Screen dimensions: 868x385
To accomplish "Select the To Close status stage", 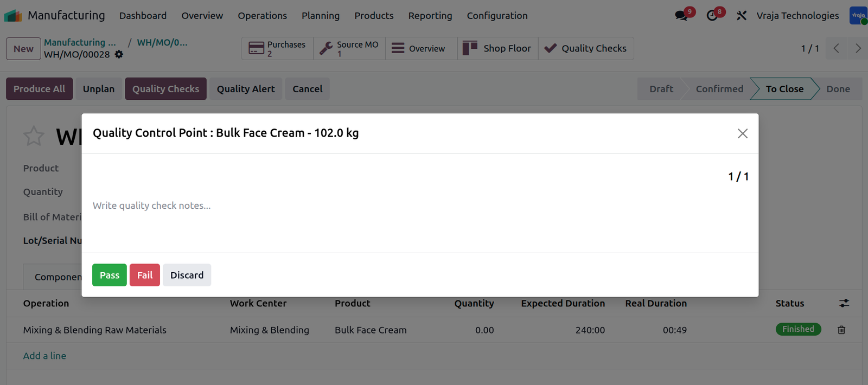I will click(784, 89).
